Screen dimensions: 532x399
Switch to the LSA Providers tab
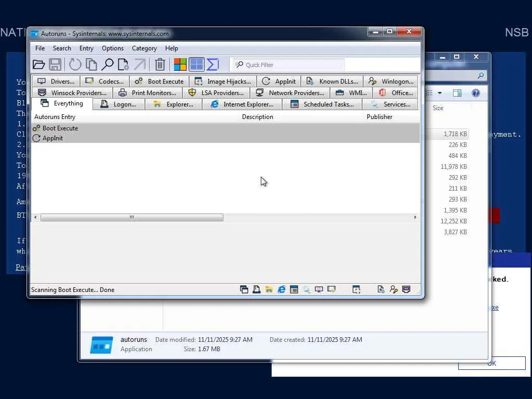216,92
